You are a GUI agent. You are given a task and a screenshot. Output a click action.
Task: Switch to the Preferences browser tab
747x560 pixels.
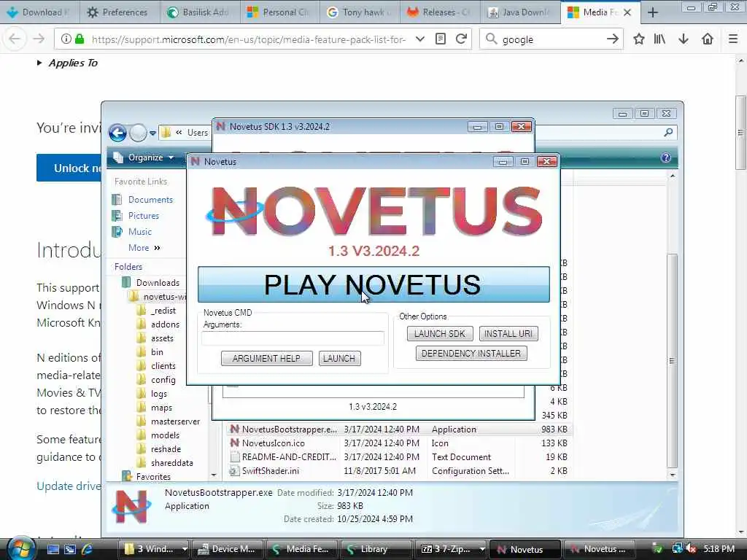(x=117, y=12)
